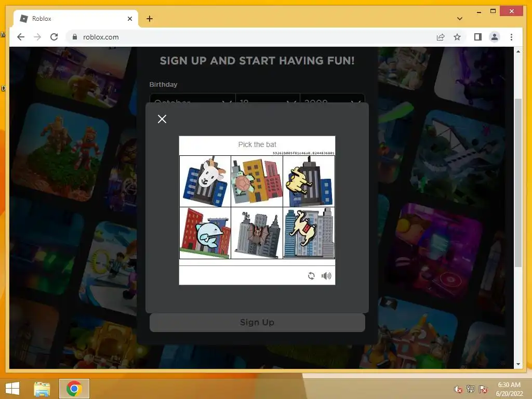
Task: Select the turtle image tile
Action: 257,181
